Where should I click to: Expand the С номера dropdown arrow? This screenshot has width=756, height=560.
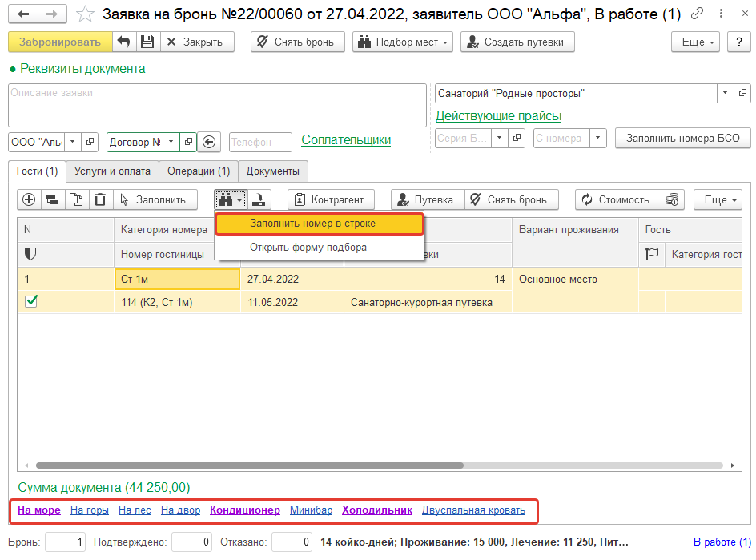[x=598, y=138]
